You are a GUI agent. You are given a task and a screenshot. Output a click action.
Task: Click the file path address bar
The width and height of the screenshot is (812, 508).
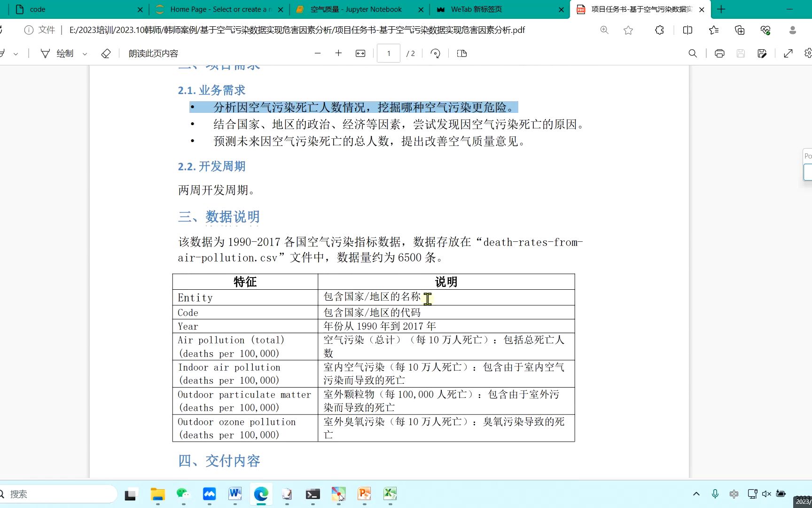297,30
